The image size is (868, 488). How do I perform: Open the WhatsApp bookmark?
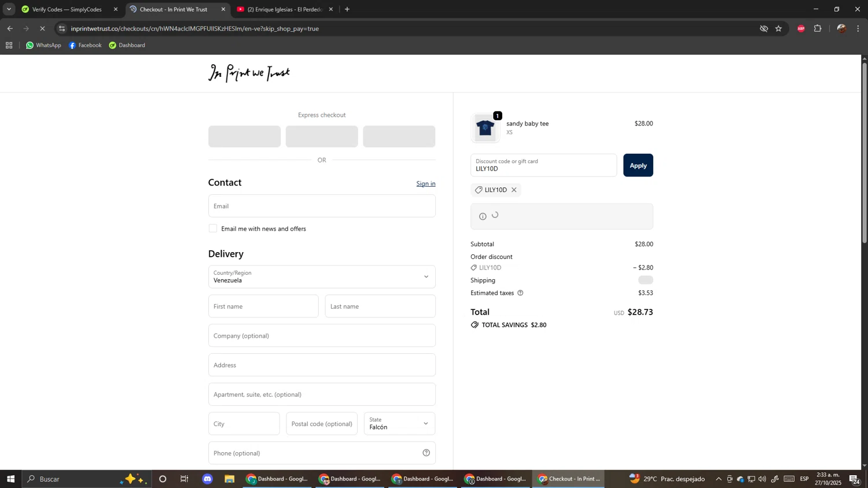click(43, 45)
